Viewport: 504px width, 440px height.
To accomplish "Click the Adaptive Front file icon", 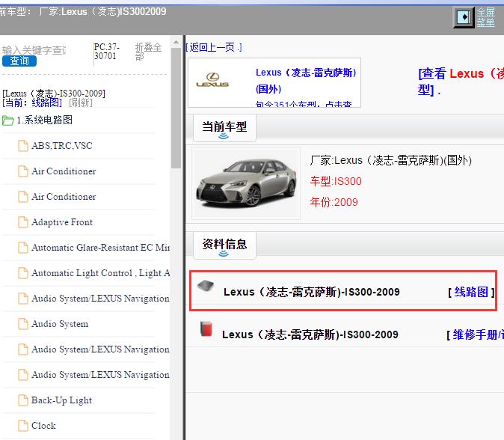I will 23,222.
